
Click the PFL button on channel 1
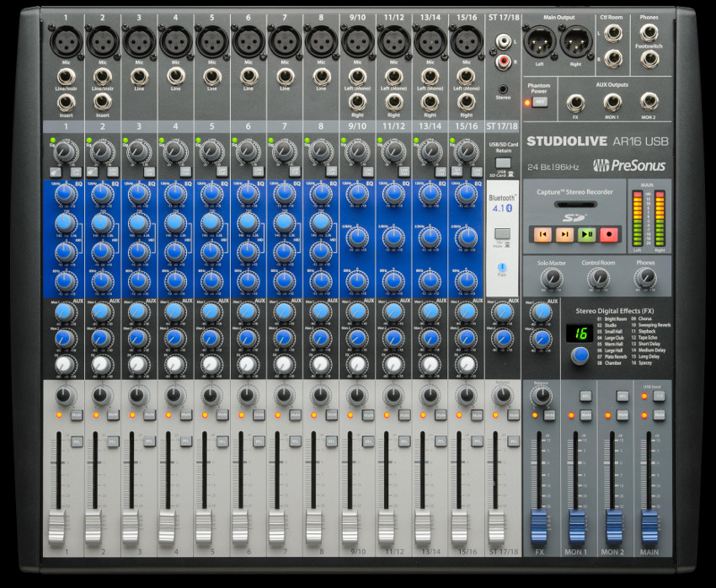click(77, 441)
